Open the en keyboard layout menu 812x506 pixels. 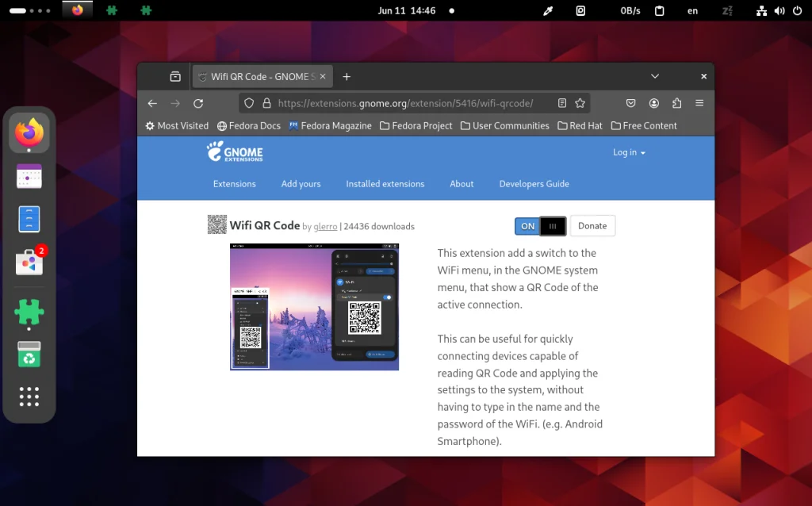pyautogui.click(x=692, y=10)
